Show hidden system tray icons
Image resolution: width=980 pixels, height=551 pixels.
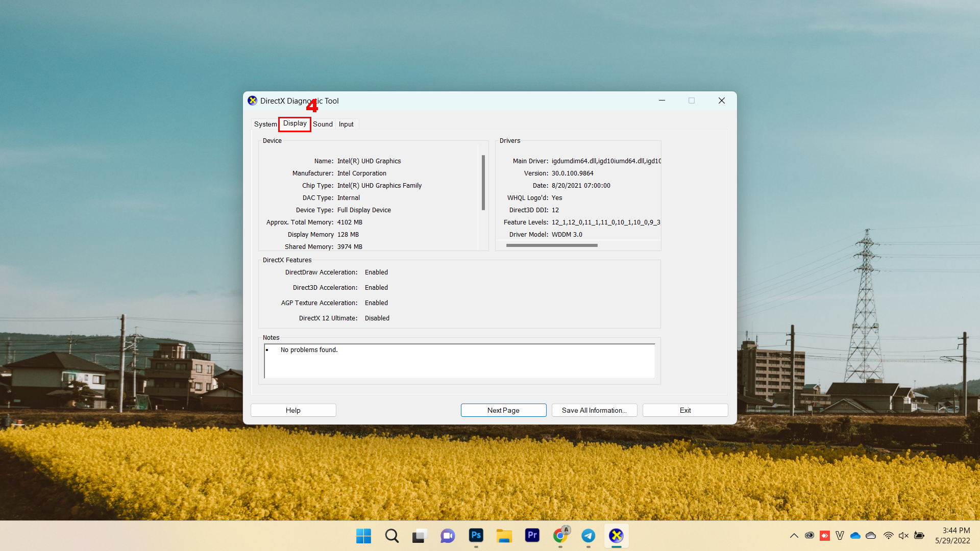[x=794, y=536]
